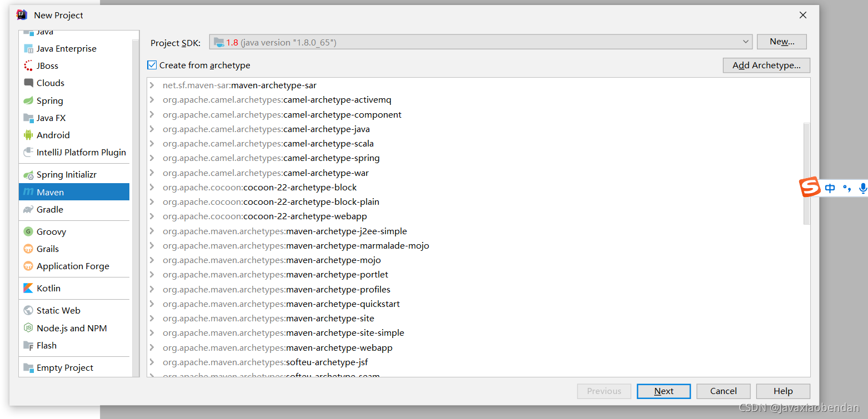This screenshot has width=868, height=419.
Task: Select Empty Project type
Action: point(74,368)
